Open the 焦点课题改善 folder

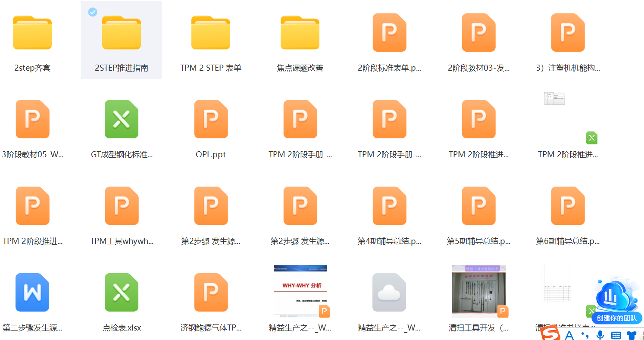click(300, 33)
